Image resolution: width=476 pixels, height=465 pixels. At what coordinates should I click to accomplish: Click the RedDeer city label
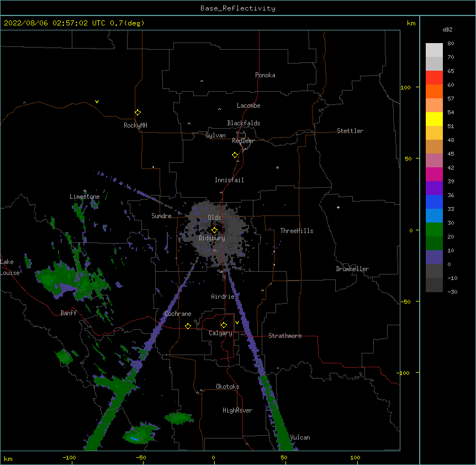tap(243, 141)
